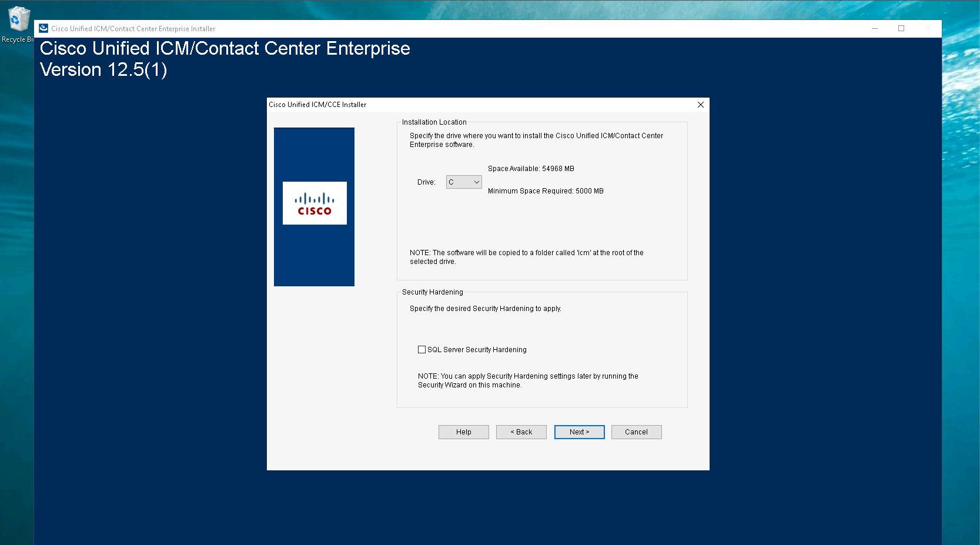Screen dimensions: 980x545
Task: Close the Cisco Unified ICM/CCE Installer dialog
Action: 700,105
